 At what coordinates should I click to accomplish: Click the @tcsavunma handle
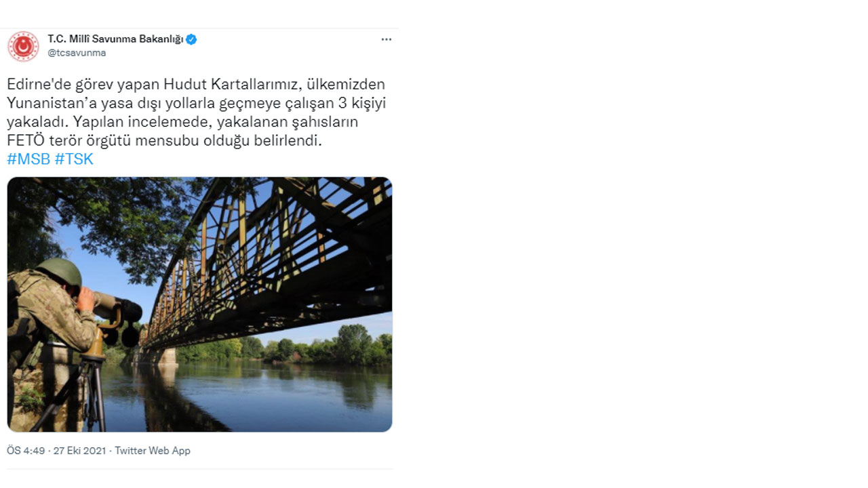(76, 52)
